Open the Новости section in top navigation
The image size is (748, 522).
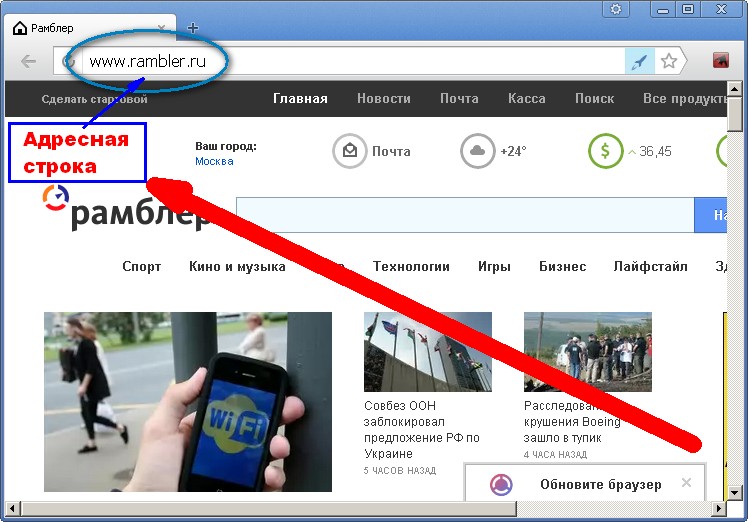(x=384, y=99)
